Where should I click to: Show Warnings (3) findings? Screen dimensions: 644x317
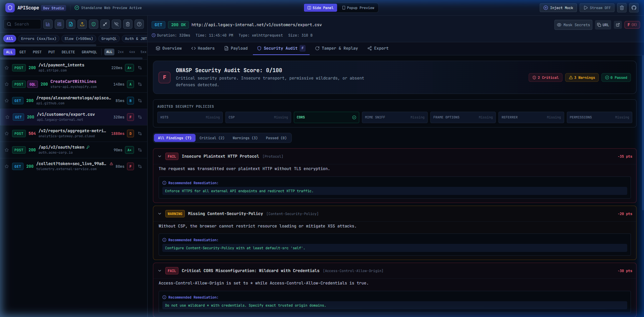pos(245,138)
